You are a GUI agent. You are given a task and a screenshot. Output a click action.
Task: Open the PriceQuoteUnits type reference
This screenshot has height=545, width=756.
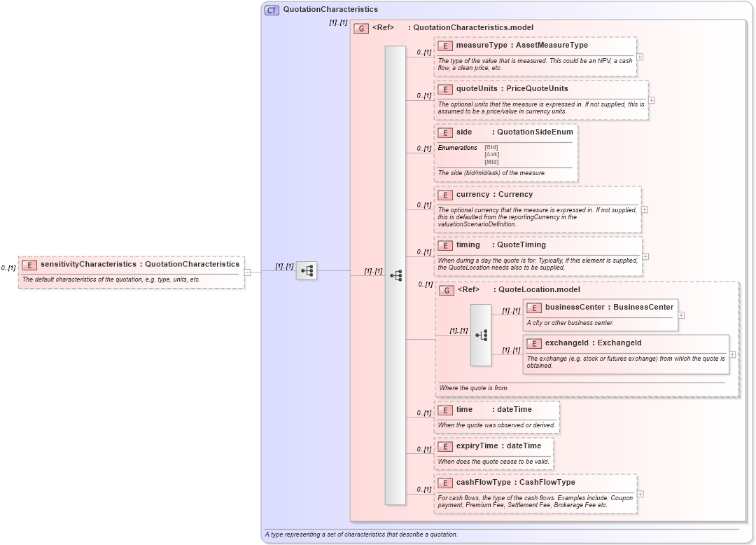pyautogui.click(x=537, y=89)
